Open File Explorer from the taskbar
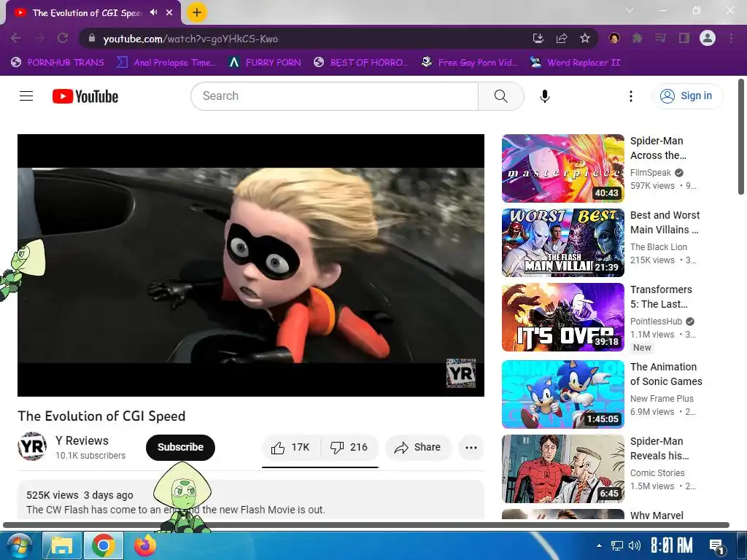747x560 pixels. tap(61, 545)
